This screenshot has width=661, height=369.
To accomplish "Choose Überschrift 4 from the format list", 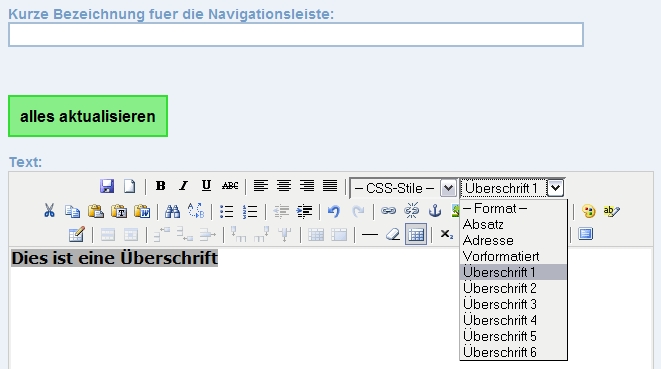I will pyautogui.click(x=513, y=321).
